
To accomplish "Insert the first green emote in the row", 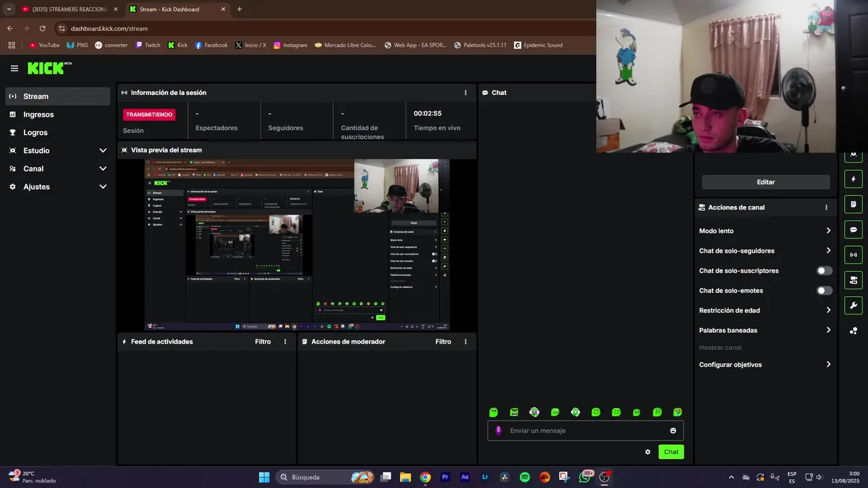I will pyautogui.click(x=494, y=412).
